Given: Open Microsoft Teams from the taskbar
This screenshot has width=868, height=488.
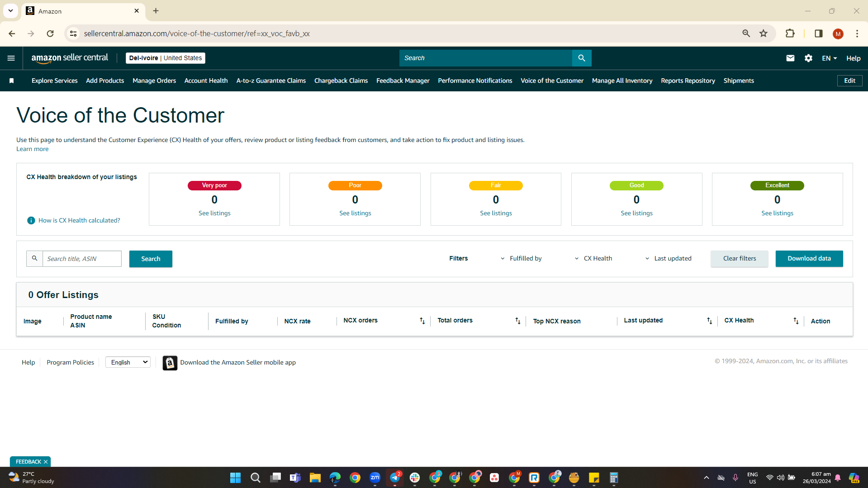Looking at the screenshot, I should coord(295,478).
